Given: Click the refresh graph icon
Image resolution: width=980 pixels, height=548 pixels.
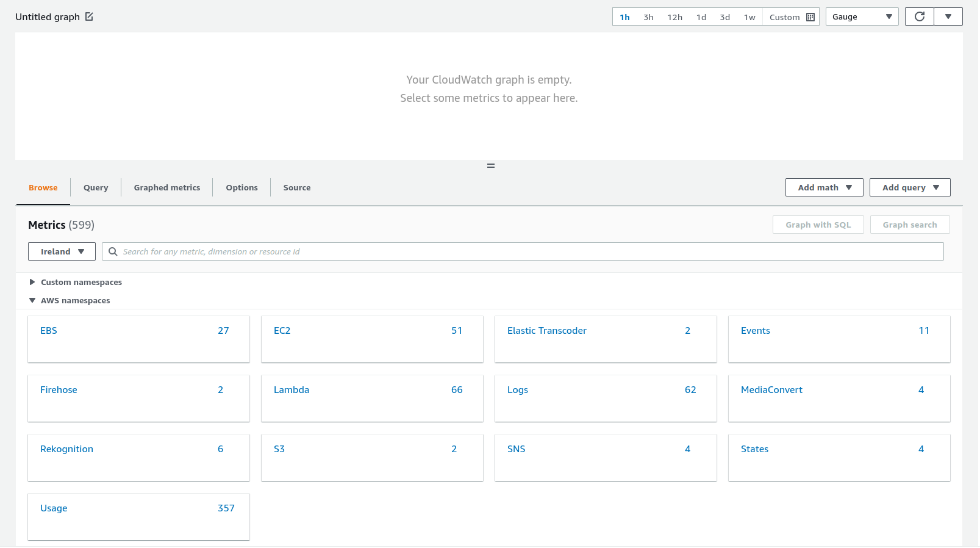Looking at the screenshot, I should (919, 16).
